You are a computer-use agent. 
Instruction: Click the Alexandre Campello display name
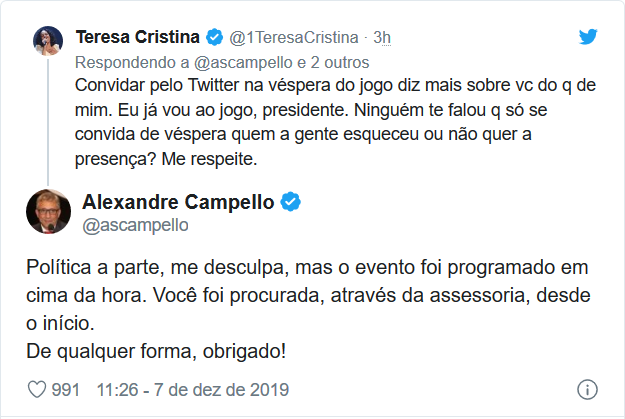(177, 202)
